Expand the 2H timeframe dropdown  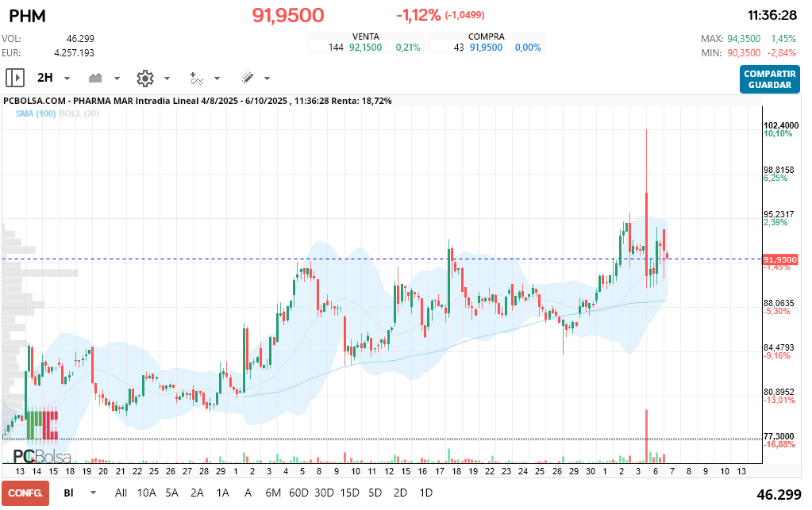67,79
